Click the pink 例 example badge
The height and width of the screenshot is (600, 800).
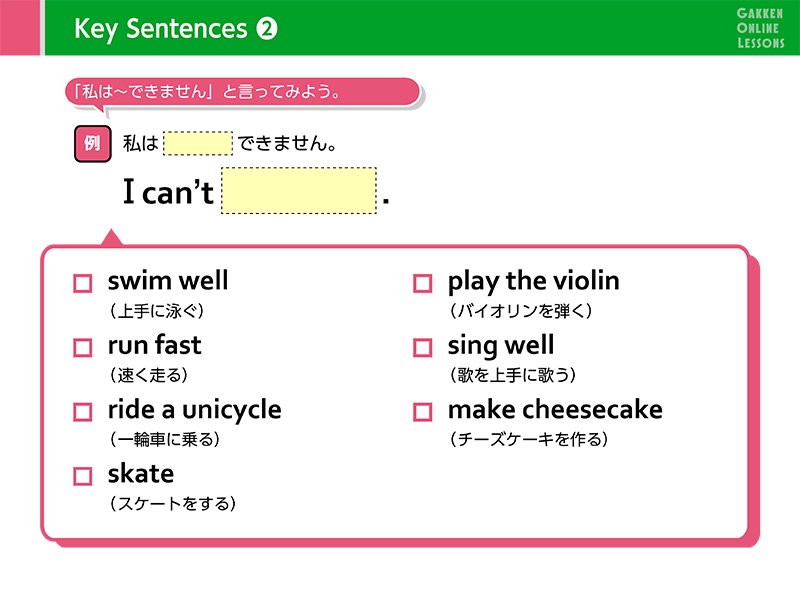point(91,144)
